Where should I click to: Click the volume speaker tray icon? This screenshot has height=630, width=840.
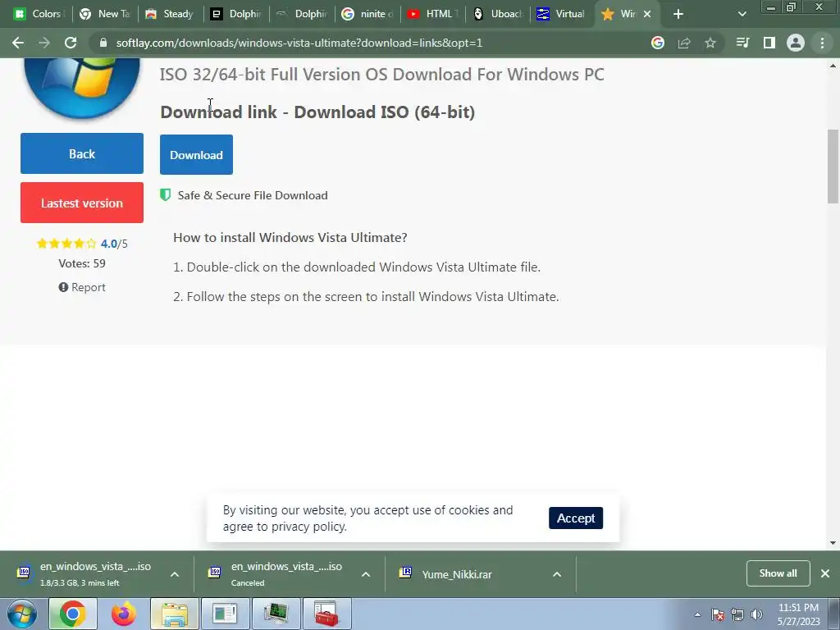[x=756, y=614]
